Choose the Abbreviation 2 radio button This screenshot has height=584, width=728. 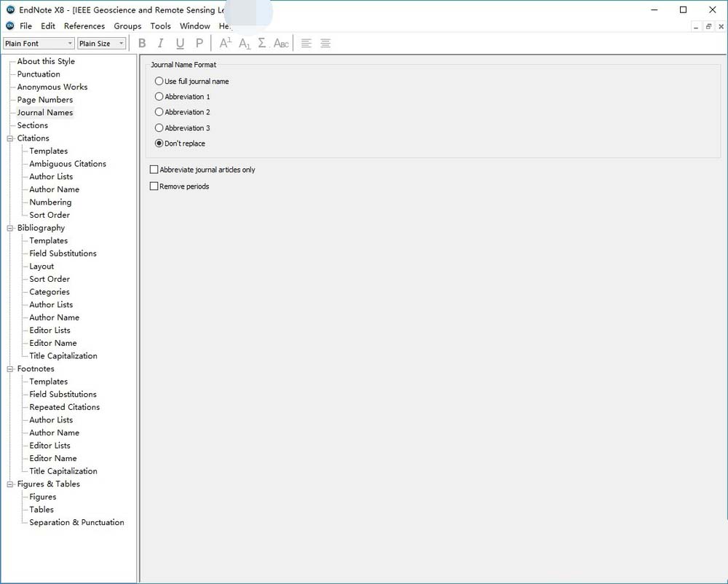pyautogui.click(x=159, y=112)
